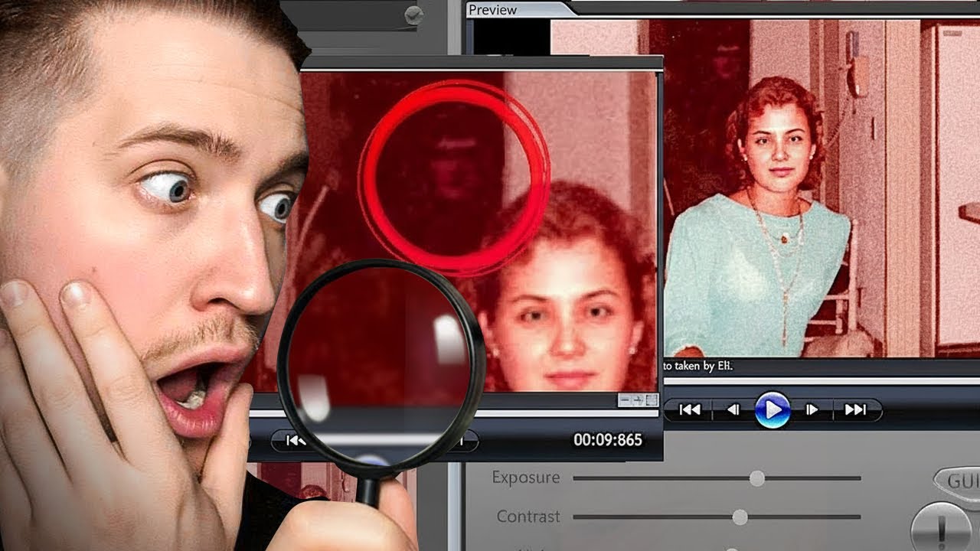
Task: Click the Contrast label
Action: point(528,517)
